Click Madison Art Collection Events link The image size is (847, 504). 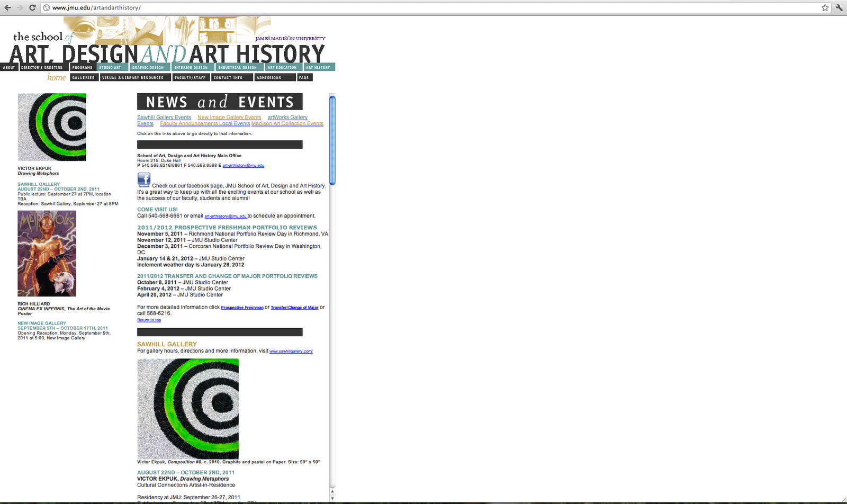tap(287, 124)
